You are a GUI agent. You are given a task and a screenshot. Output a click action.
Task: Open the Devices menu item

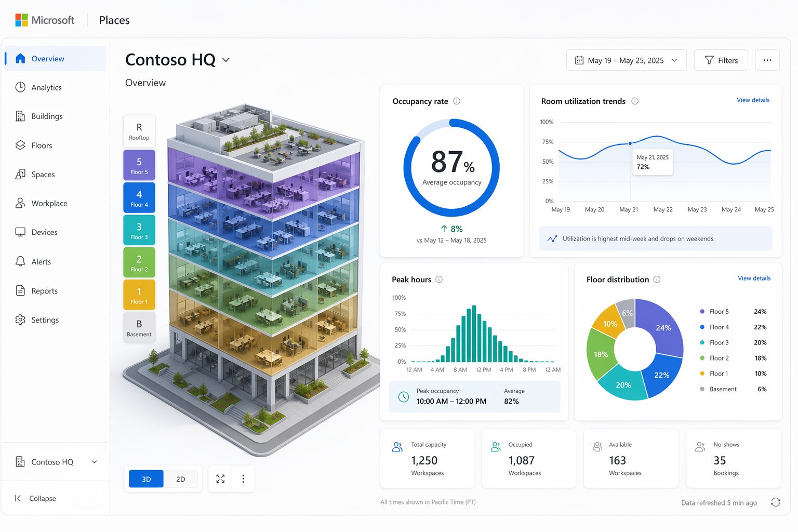[55, 232]
